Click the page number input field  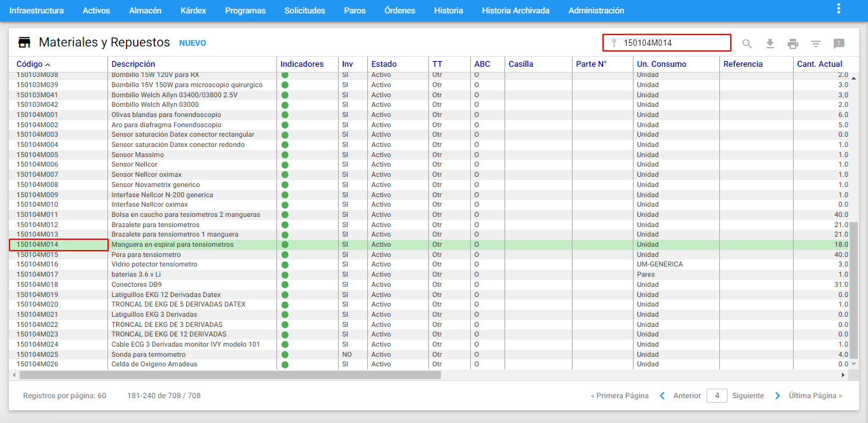717,396
